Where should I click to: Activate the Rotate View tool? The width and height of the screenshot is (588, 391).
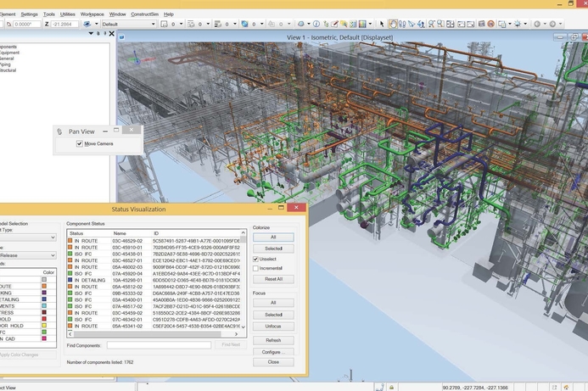(x=421, y=24)
